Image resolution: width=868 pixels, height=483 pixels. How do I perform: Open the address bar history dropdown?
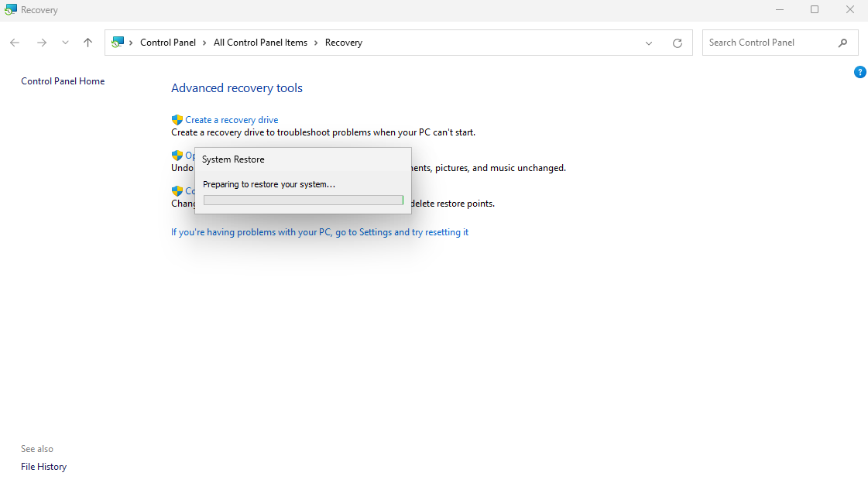(x=649, y=43)
